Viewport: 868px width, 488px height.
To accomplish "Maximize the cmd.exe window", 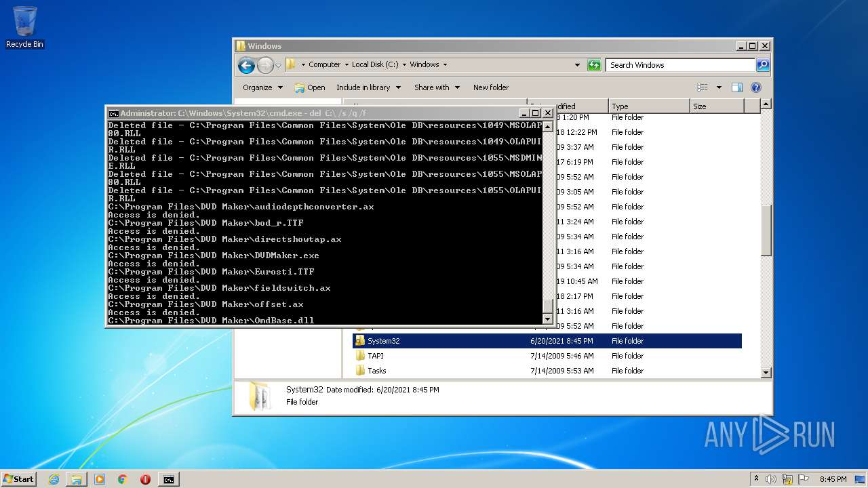I will tap(535, 113).
